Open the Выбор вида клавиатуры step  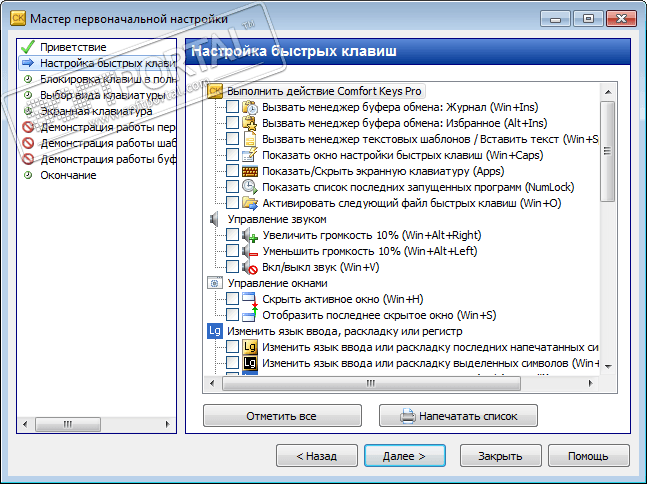[103, 95]
